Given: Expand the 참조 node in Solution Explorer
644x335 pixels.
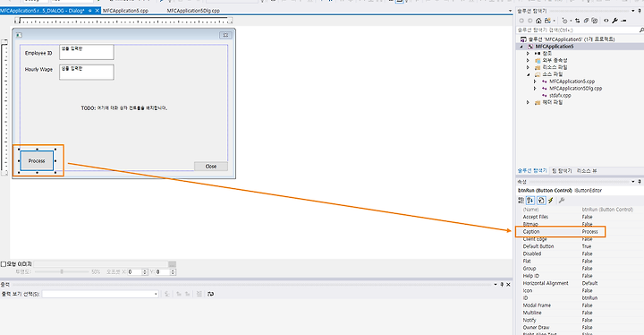Looking at the screenshot, I should click(x=529, y=54).
